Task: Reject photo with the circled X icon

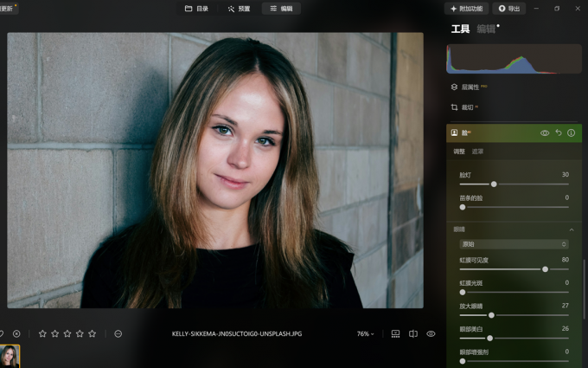Action: pos(16,333)
